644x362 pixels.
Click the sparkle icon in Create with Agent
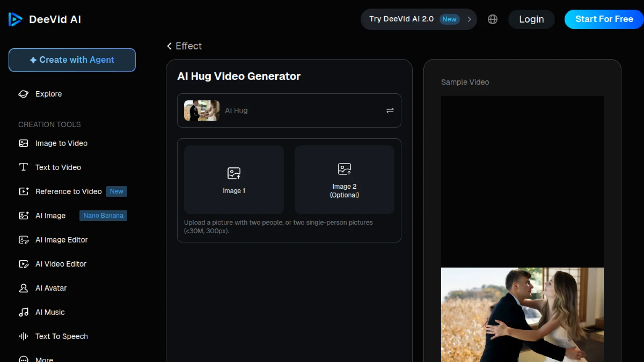pyautogui.click(x=33, y=60)
